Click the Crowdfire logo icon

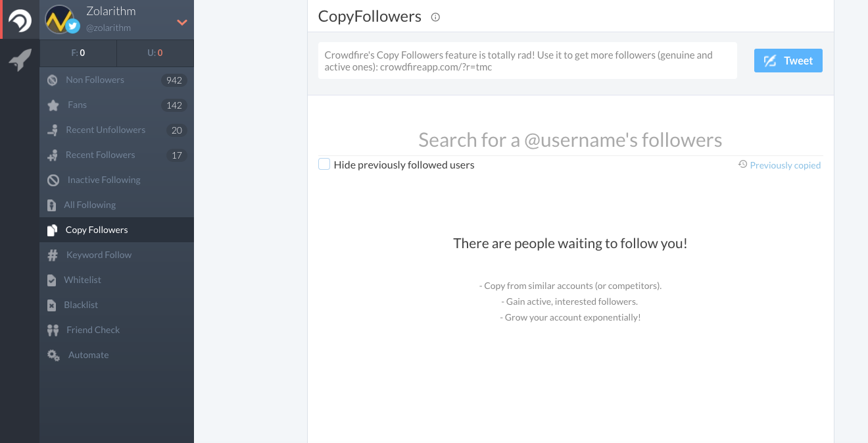point(20,20)
